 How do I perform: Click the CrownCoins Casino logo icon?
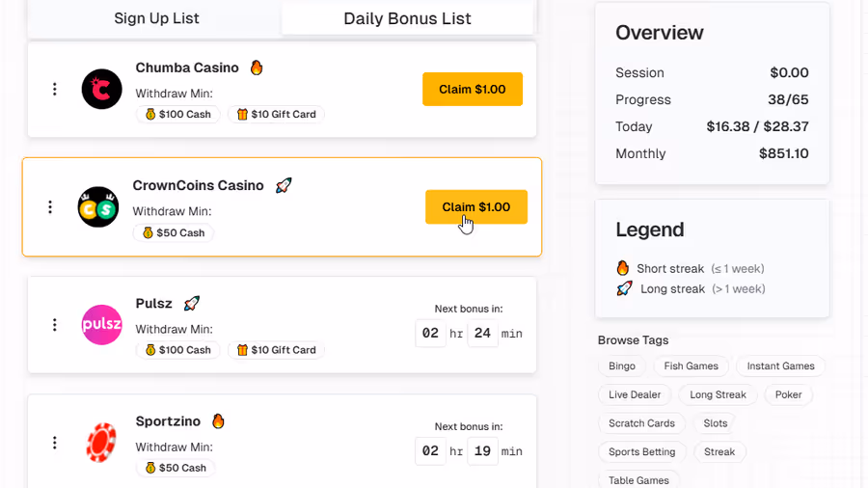[x=98, y=207]
